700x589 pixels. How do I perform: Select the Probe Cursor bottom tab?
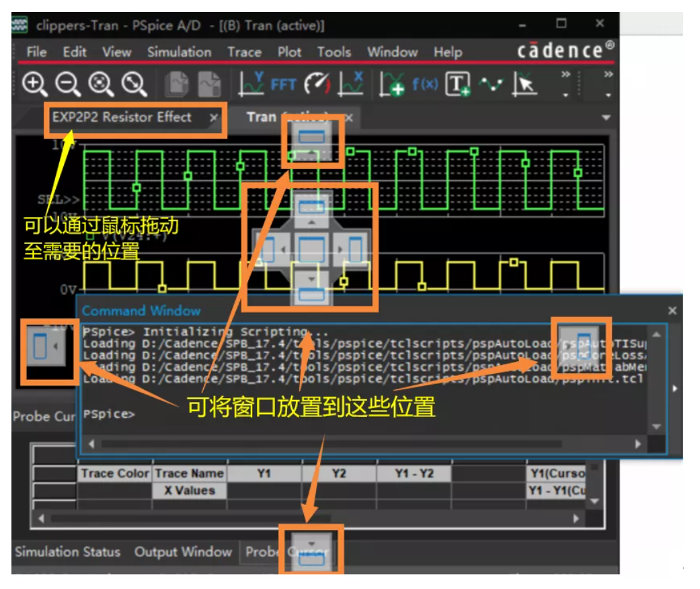coord(287,552)
